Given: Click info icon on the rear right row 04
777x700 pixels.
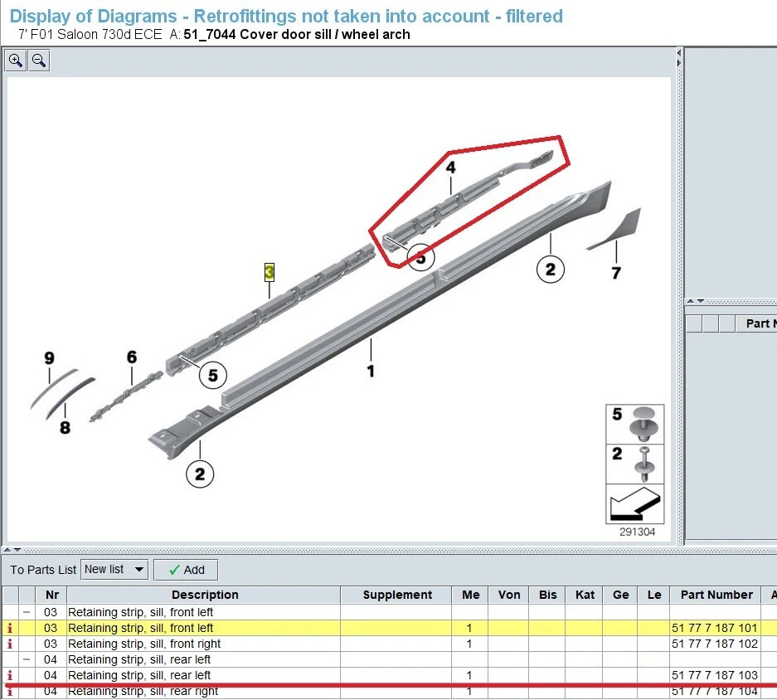Looking at the screenshot, I should (9, 691).
